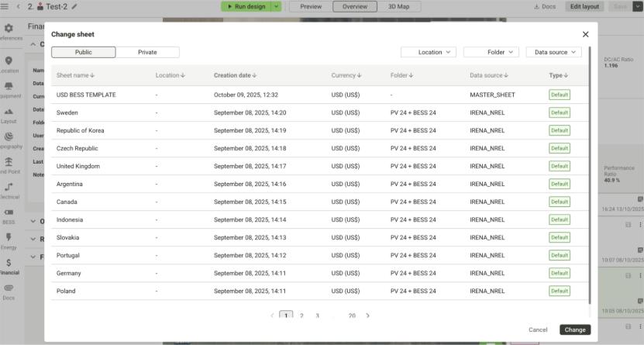Click MASTER_SHEET data source cell
Screen dimensions: 644x345
click(492, 95)
